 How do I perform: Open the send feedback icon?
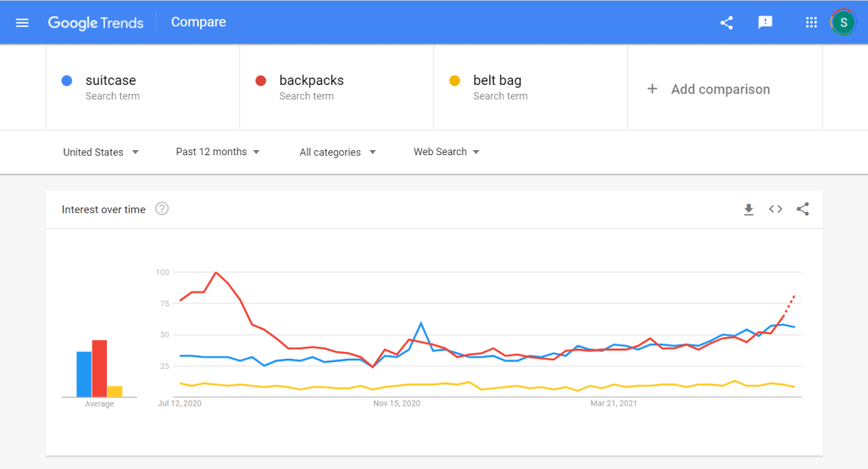[x=765, y=22]
